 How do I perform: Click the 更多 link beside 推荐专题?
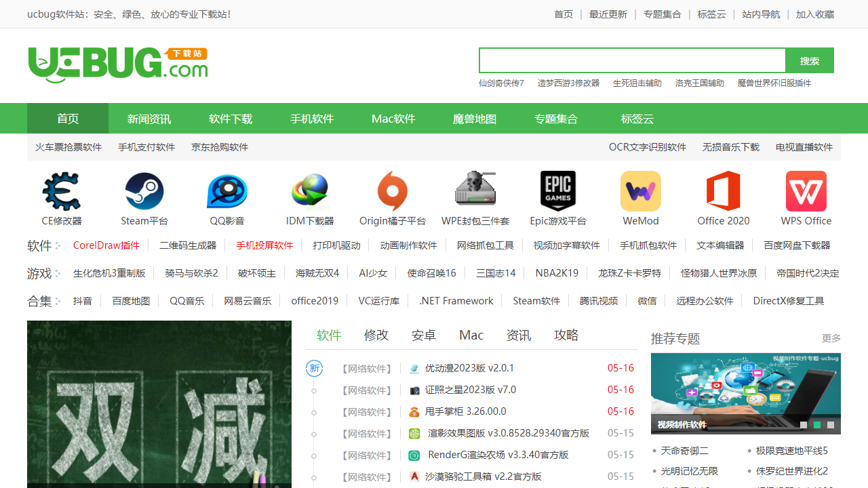click(x=831, y=338)
